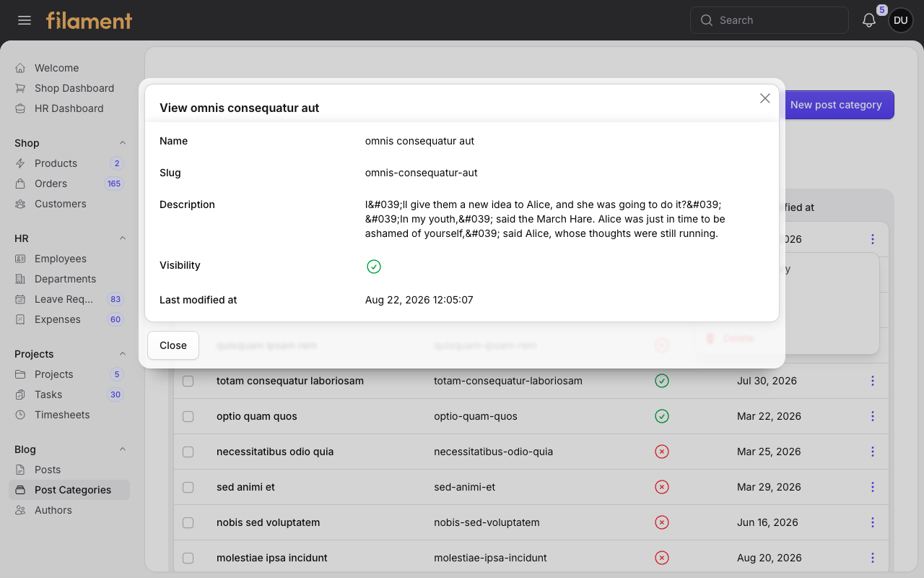Tick checkbox for molestiae ipsa incidunt
This screenshot has height=578, width=924.
pyautogui.click(x=188, y=558)
